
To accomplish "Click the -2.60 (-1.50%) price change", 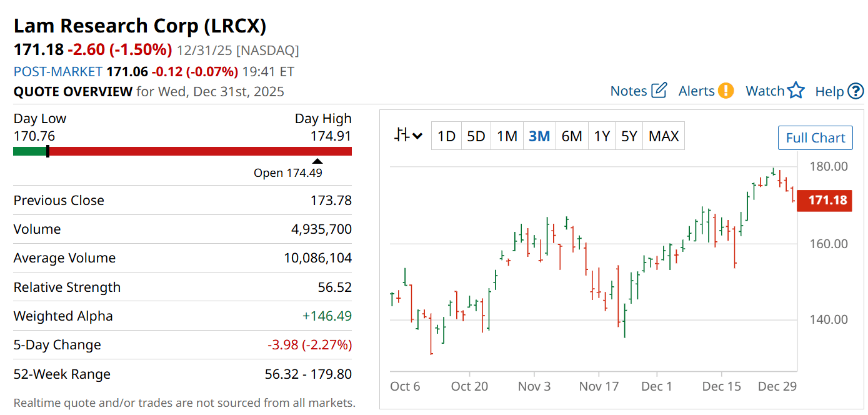I will click(x=119, y=49).
